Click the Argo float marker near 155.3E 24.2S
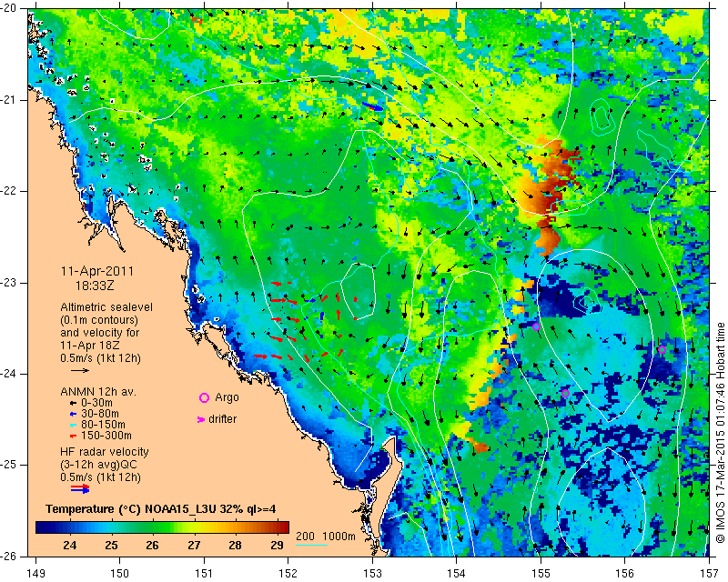The width and height of the screenshot is (728, 582). [x=565, y=393]
